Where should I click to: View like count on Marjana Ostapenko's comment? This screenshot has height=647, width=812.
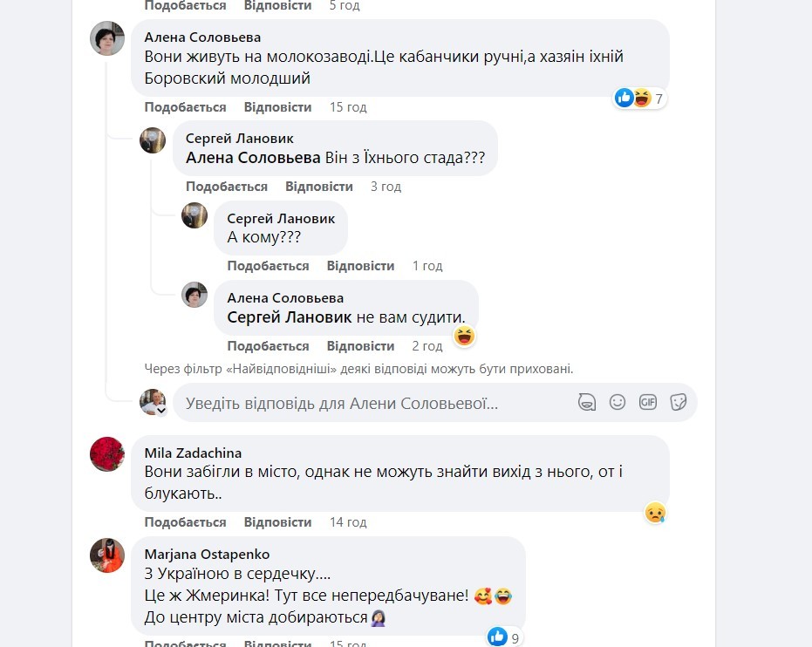point(505,637)
